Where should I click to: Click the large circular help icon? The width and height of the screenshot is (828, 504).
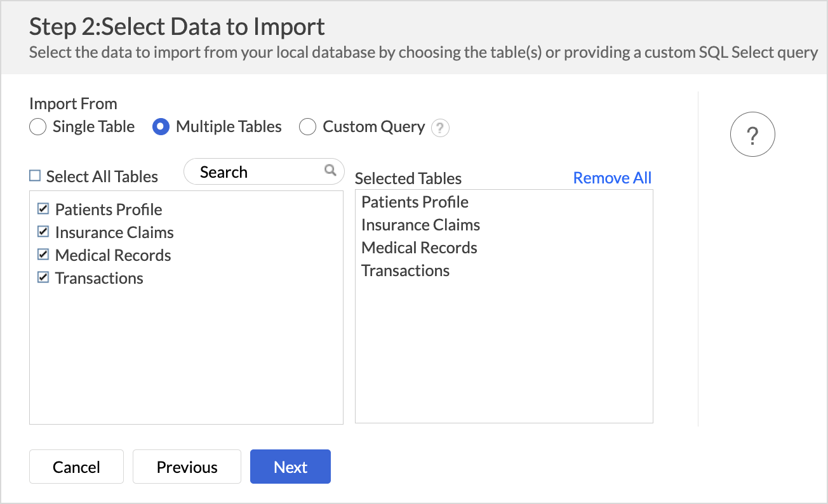(x=752, y=135)
